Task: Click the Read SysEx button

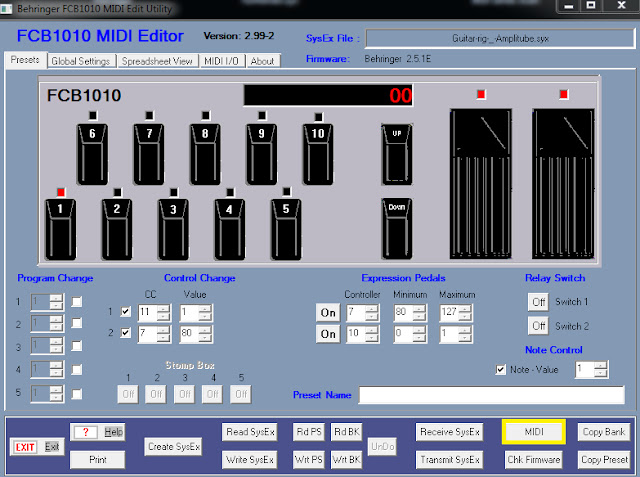Action: [x=250, y=432]
